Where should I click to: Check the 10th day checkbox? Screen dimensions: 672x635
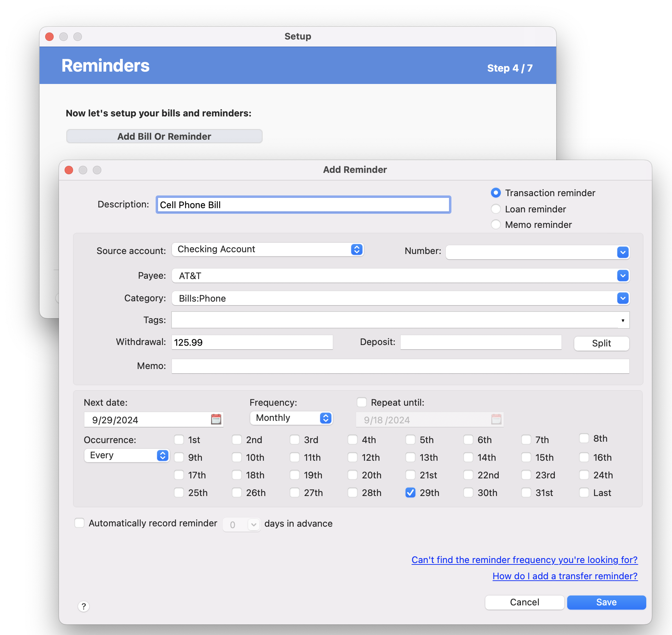click(237, 457)
